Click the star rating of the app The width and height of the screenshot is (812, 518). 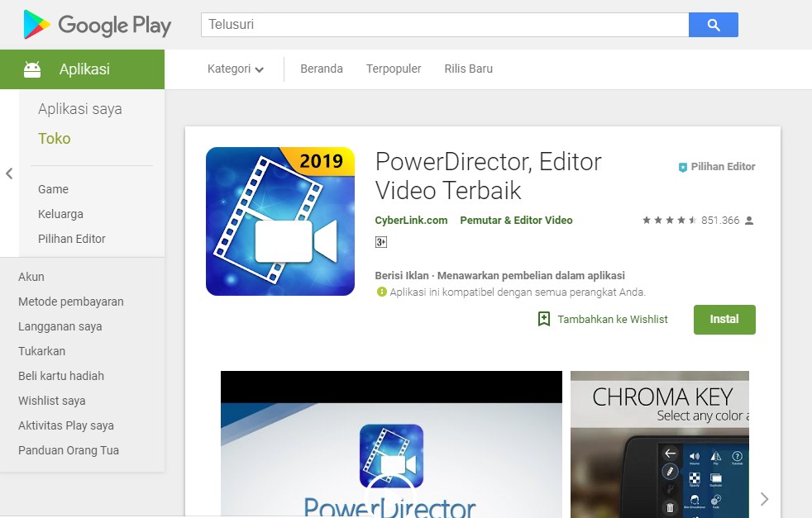pyautogui.click(x=669, y=221)
